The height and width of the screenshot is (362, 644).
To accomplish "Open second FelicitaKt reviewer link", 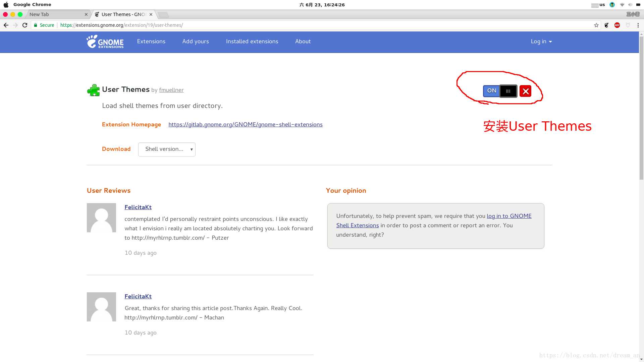I will click(138, 297).
